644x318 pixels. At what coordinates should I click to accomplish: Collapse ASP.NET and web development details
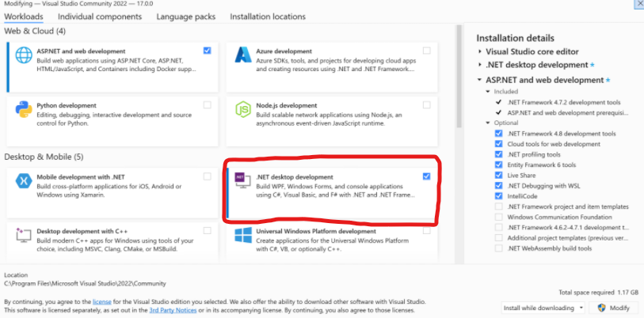click(480, 80)
